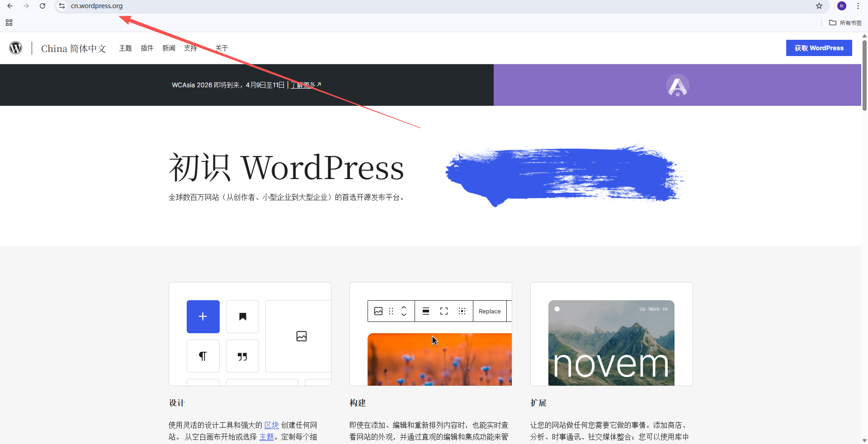Reload the current page
Image resolution: width=868 pixels, height=444 pixels.
click(42, 6)
